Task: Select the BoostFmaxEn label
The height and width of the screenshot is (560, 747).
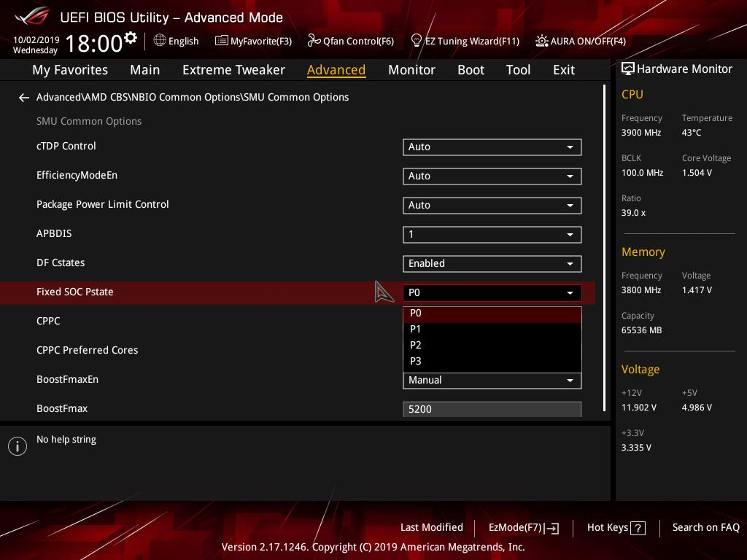Action: click(x=67, y=379)
